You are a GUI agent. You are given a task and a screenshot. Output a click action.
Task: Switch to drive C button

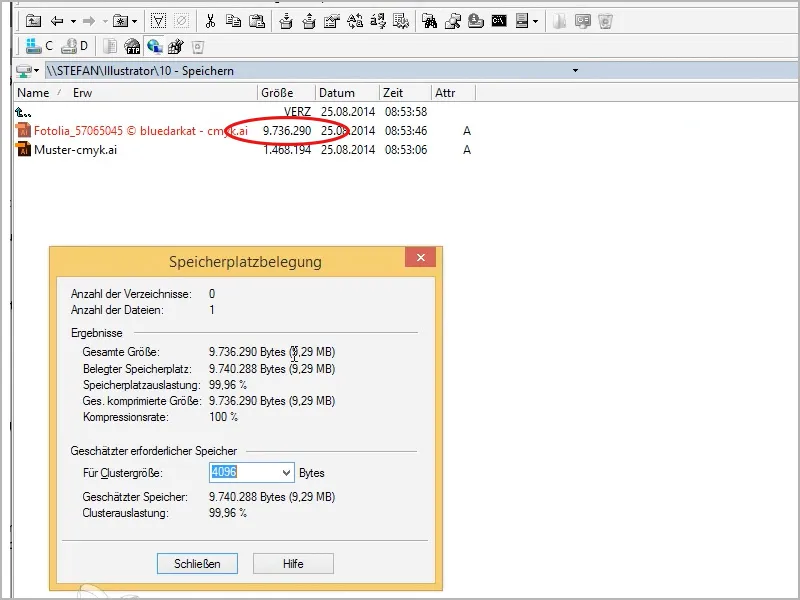click(40, 46)
